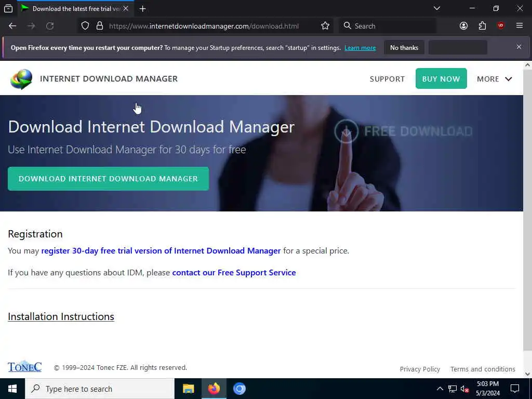This screenshot has height=399, width=532.
Task: Go forward to the next page
Action: [31, 26]
